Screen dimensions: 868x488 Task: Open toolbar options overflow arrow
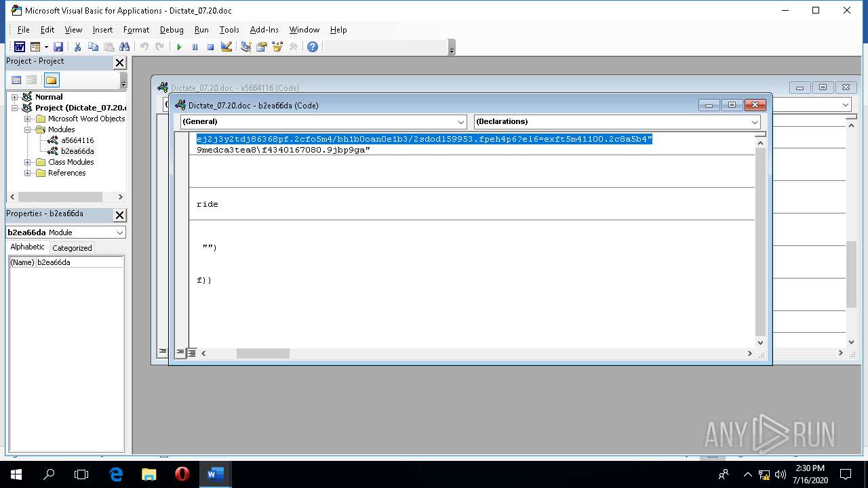(452, 47)
